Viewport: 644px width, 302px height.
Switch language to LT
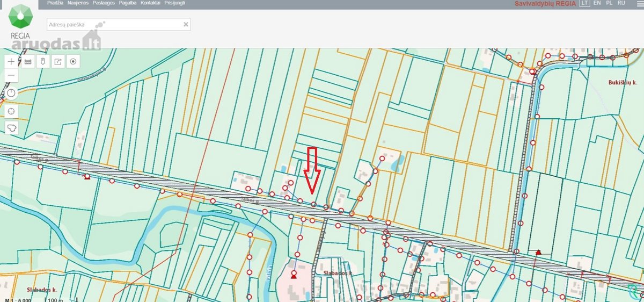[585, 3]
